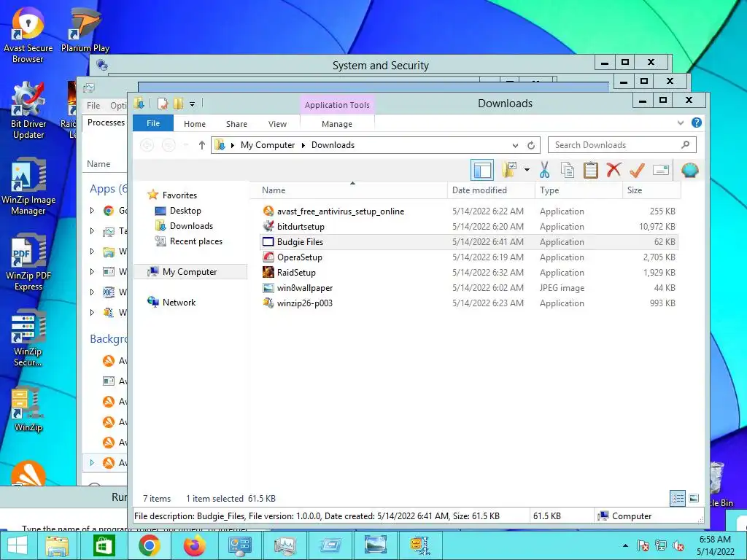This screenshot has height=560, width=747.
Task: Toggle the navigation pane layout icon
Action: point(482,170)
